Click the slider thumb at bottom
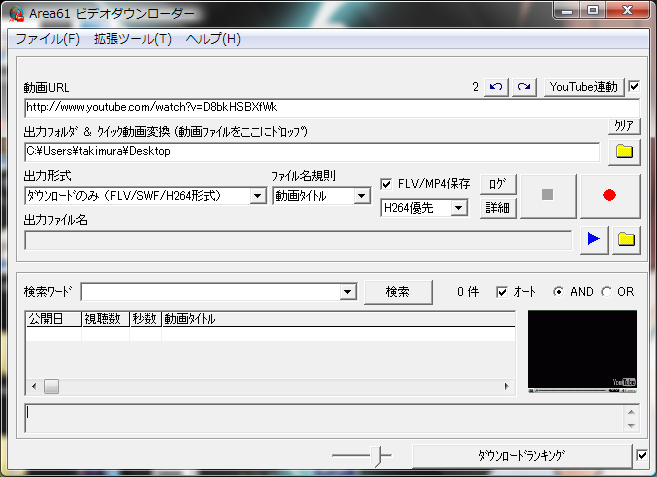Screen dimensions: 657x477 (x=377, y=456)
